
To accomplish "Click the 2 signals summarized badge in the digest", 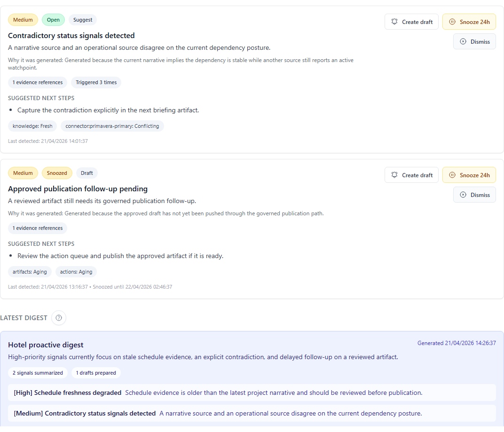I will [x=38, y=373].
